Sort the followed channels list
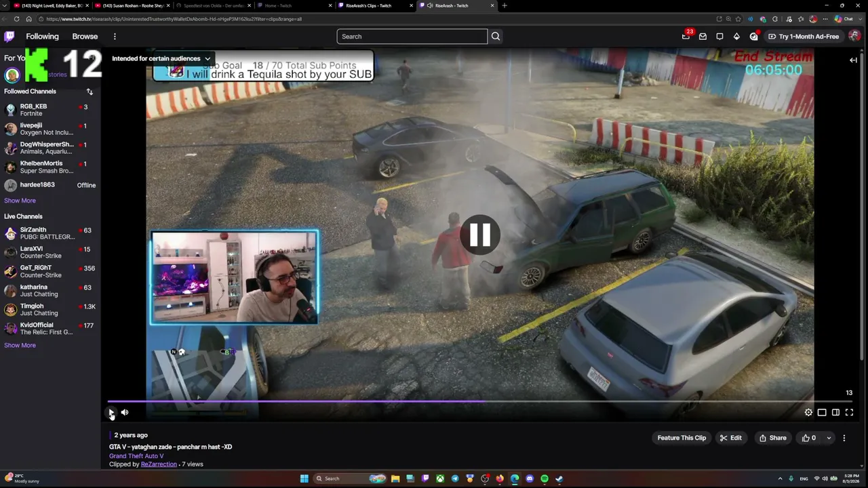The image size is (868, 488). (x=90, y=91)
